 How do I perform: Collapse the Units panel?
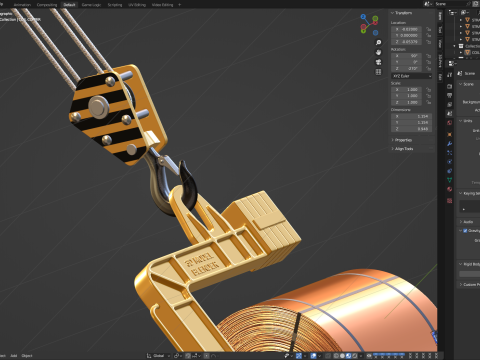pos(461,121)
